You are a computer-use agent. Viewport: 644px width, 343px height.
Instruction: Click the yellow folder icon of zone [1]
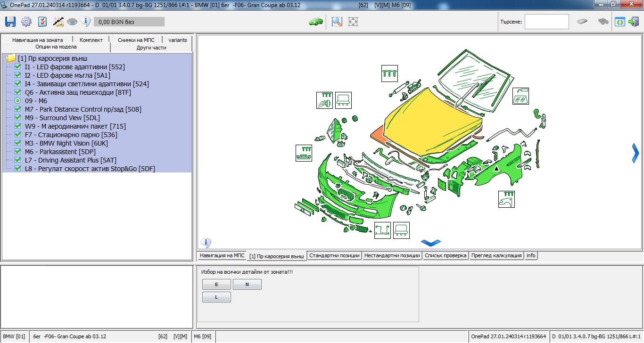click(11, 58)
